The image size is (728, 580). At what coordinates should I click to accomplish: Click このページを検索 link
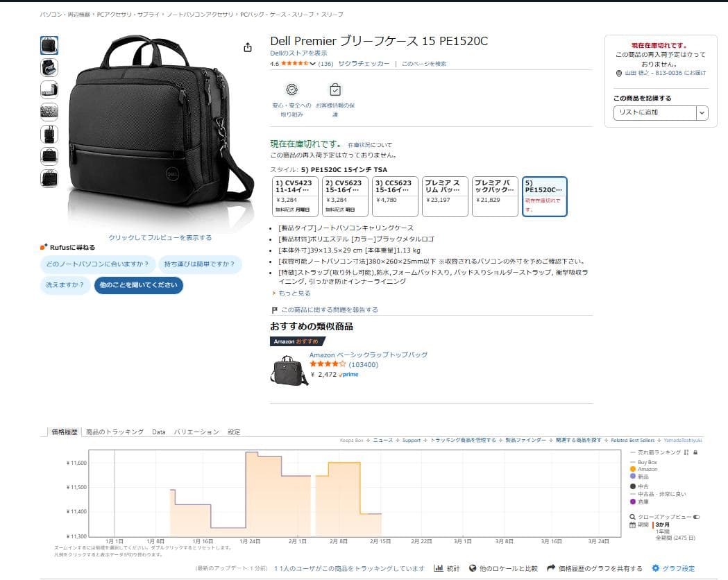tap(424, 64)
